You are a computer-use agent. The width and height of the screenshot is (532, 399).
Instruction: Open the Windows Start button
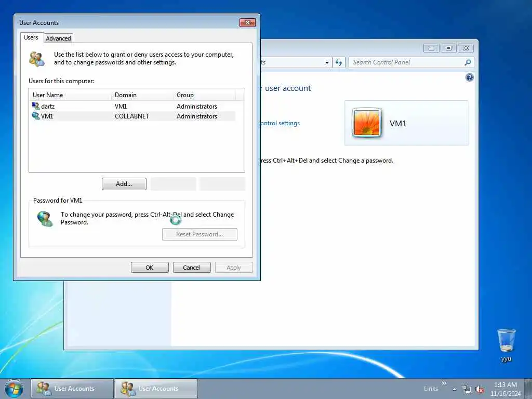coord(14,389)
